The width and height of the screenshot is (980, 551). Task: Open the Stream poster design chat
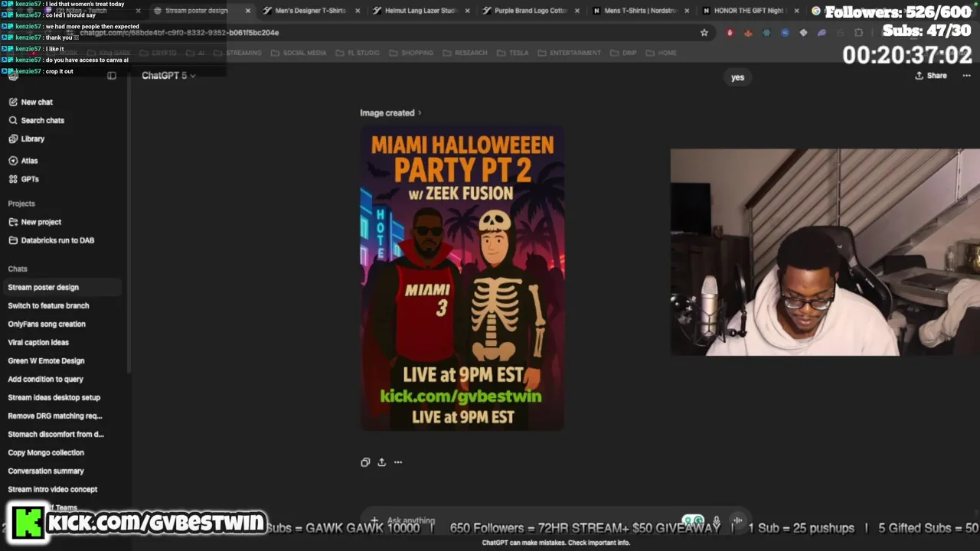(x=61, y=287)
